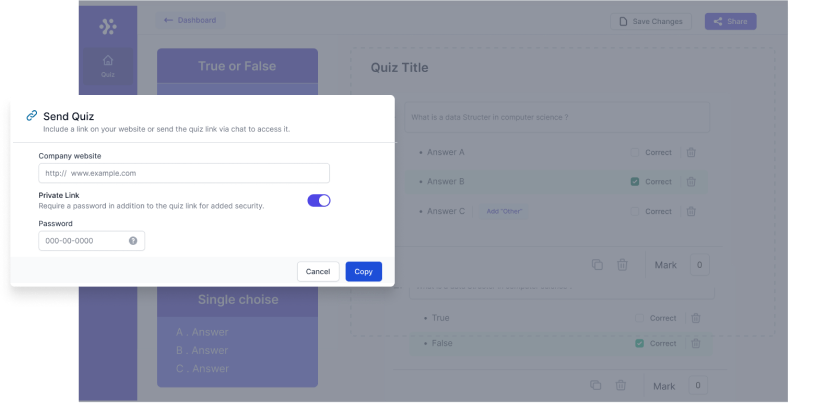Disable the Private Link toggle
The height and width of the screenshot is (404, 815).
click(318, 200)
